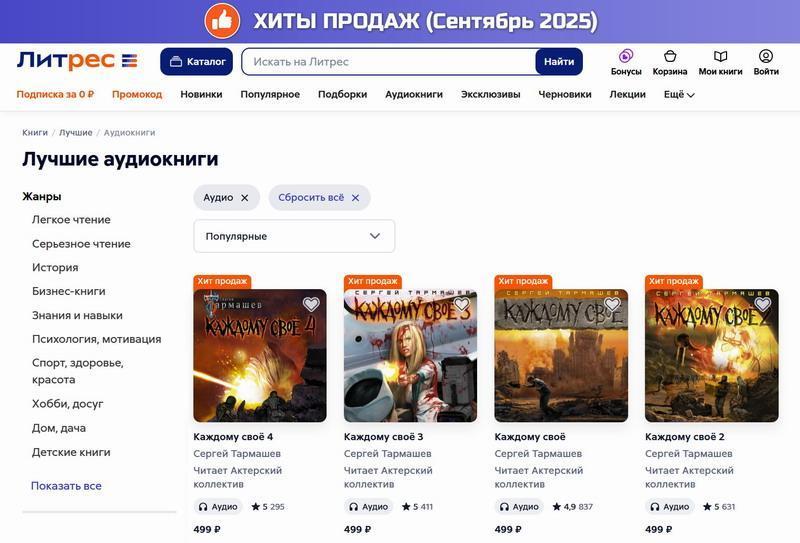Open the Бонусы bonuses icon

(x=626, y=56)
